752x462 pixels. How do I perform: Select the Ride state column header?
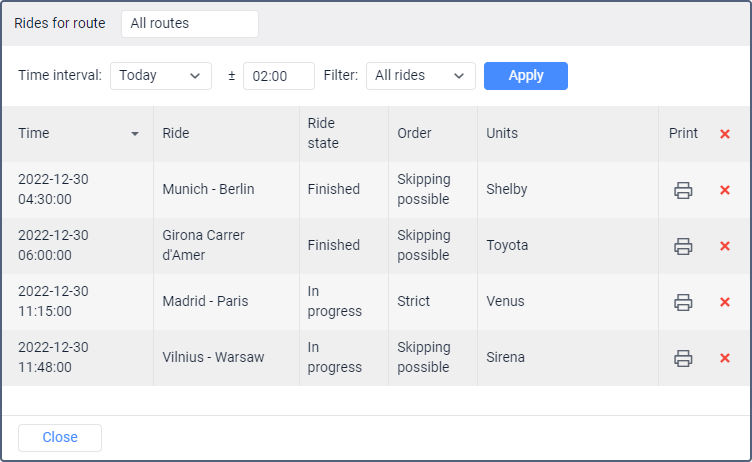click(x=323, y=134)
